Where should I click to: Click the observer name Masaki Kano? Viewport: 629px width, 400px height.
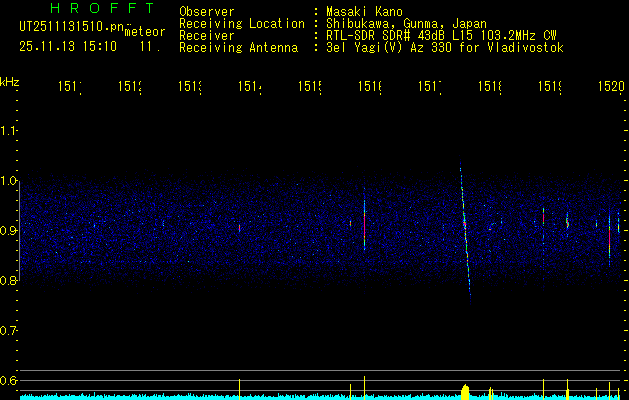(x=361, y=12)
